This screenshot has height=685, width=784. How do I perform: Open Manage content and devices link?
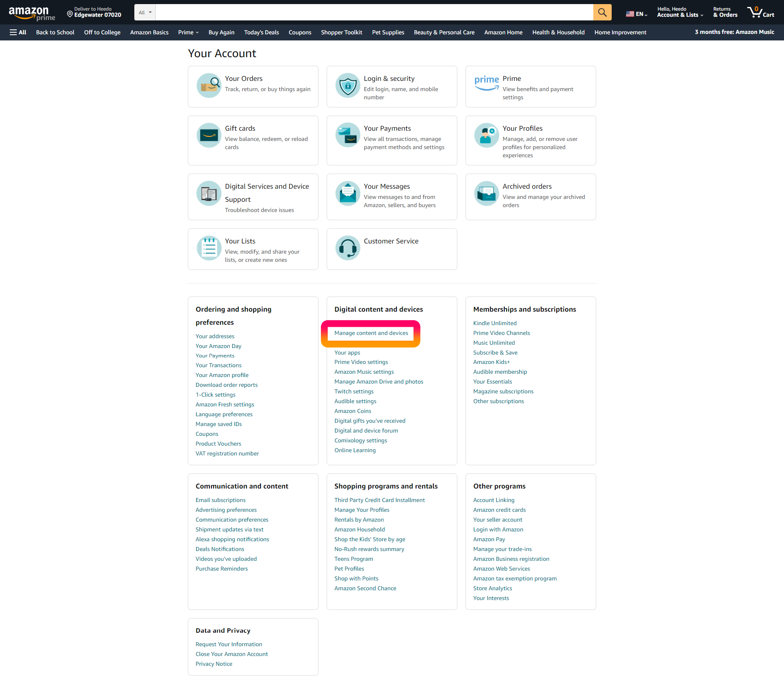(x=371, y=333)
